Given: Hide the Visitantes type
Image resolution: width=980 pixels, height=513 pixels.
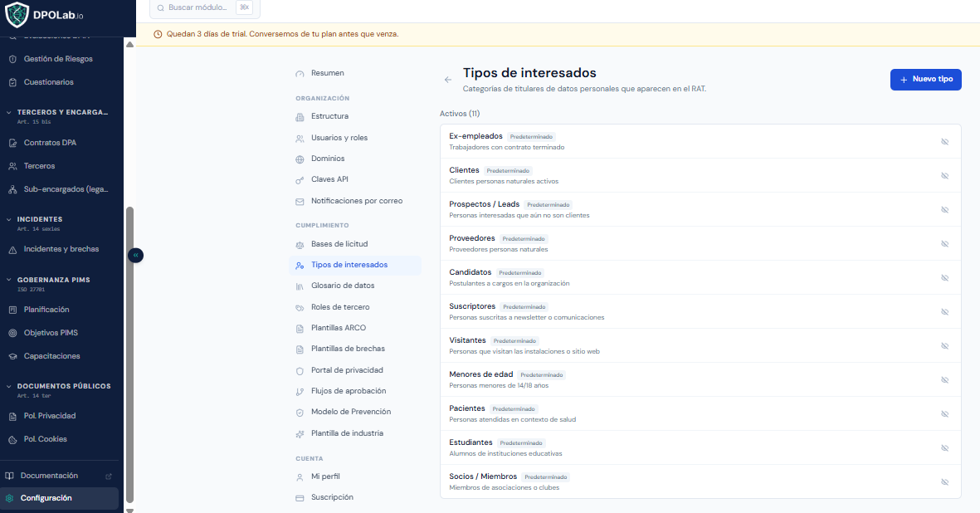Looking at the screenshot, I should point(944,346).
